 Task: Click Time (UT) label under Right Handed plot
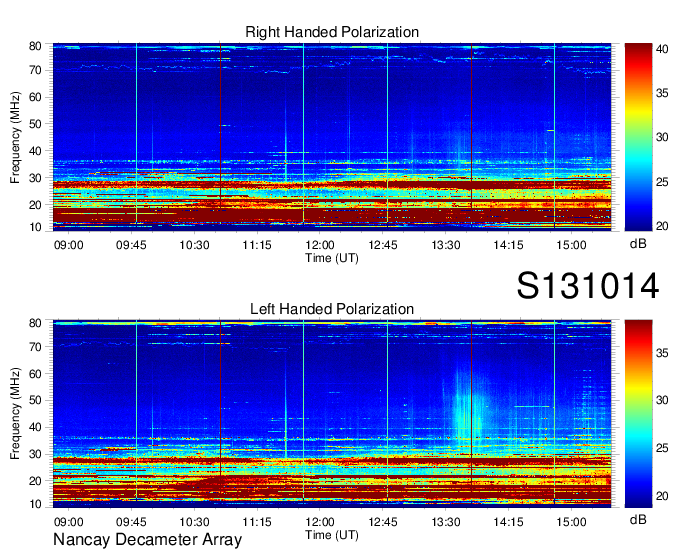pyautogui.click(x=332, y=258)
